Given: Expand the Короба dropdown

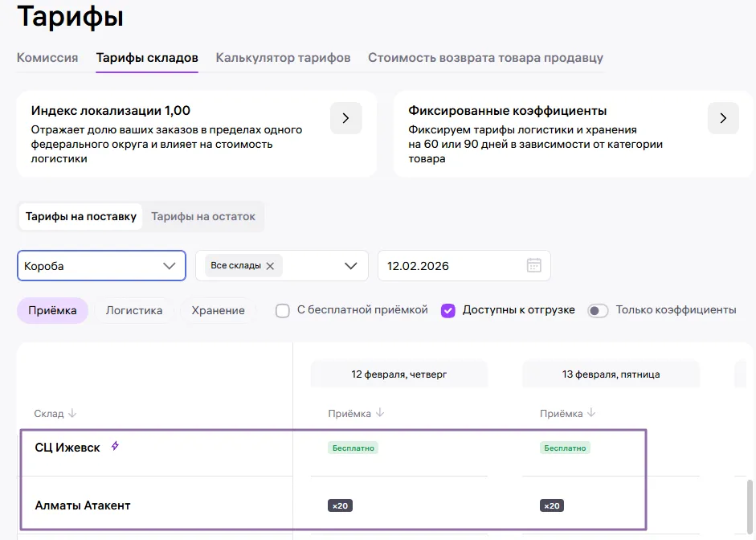Looking at the screenshot, I should click(x=169, y=266).
